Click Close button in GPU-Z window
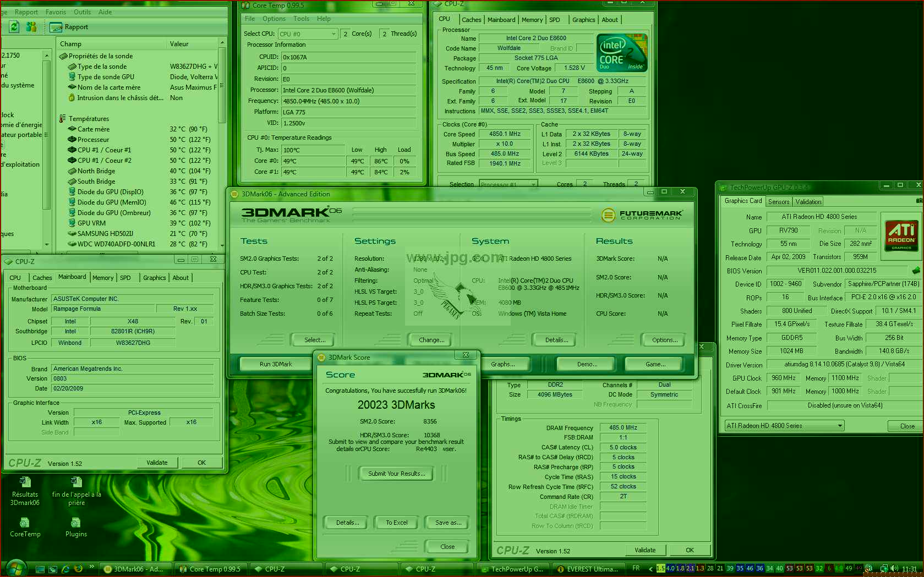 (x=906, y=426)
